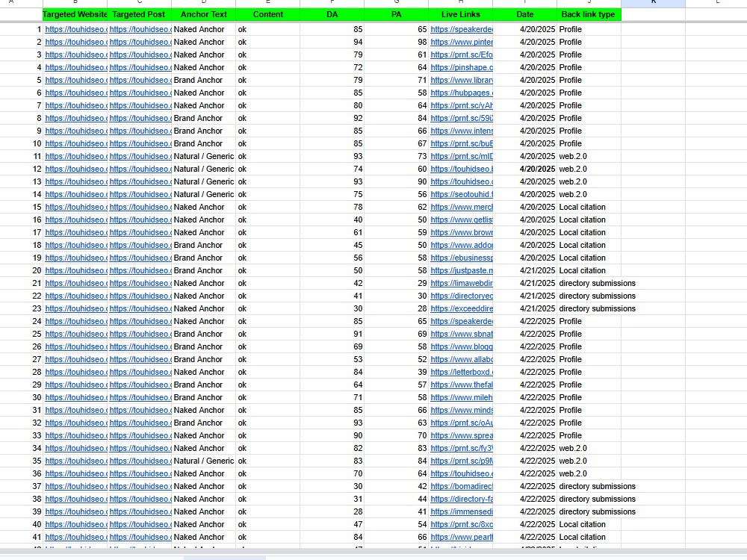Viewport: 747px width, 560px height.
Task: Open the prnt.sc/59i live link in row 8
Action: tap(462, 118)
